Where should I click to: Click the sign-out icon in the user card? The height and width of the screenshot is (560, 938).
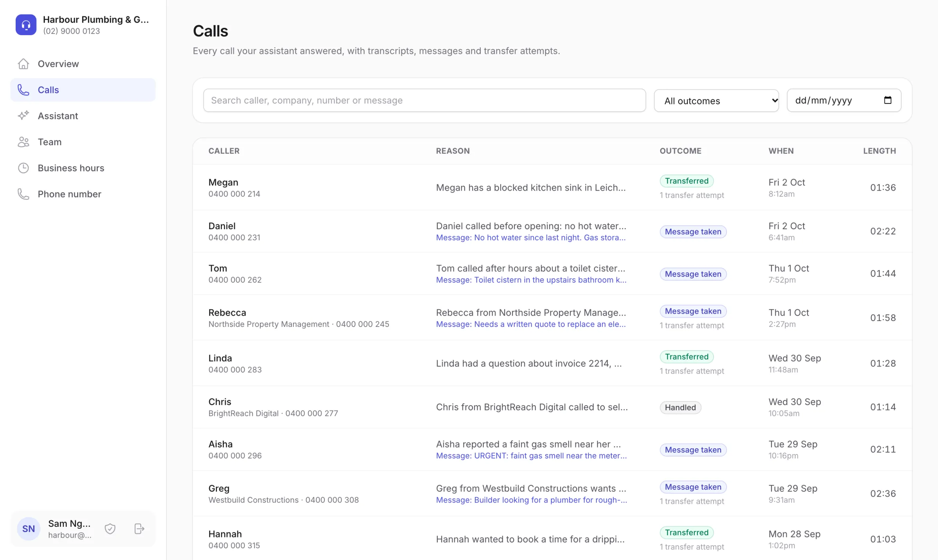tap(139, 529)
